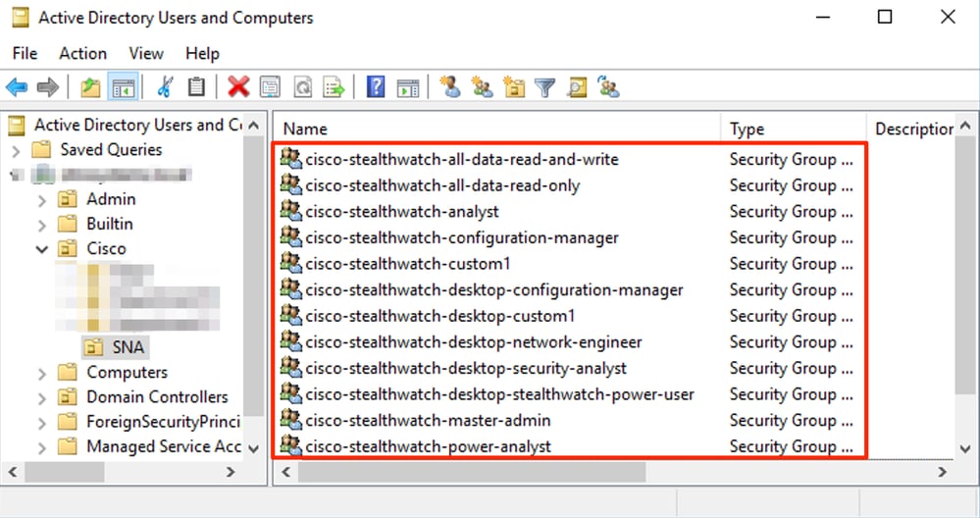
Task: Create new organizational unit icon
Action: (514, 87)
